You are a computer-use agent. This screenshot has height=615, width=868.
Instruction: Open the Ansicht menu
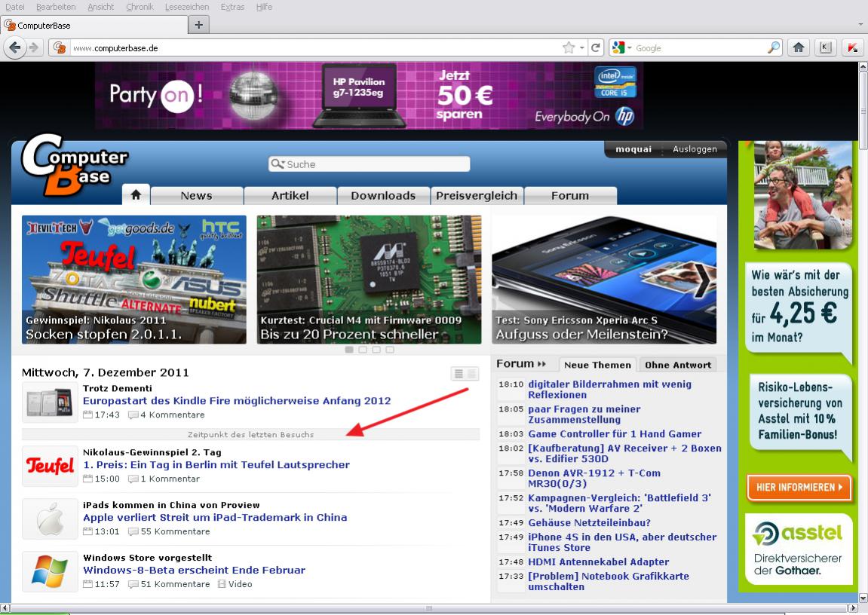point(101,7)
